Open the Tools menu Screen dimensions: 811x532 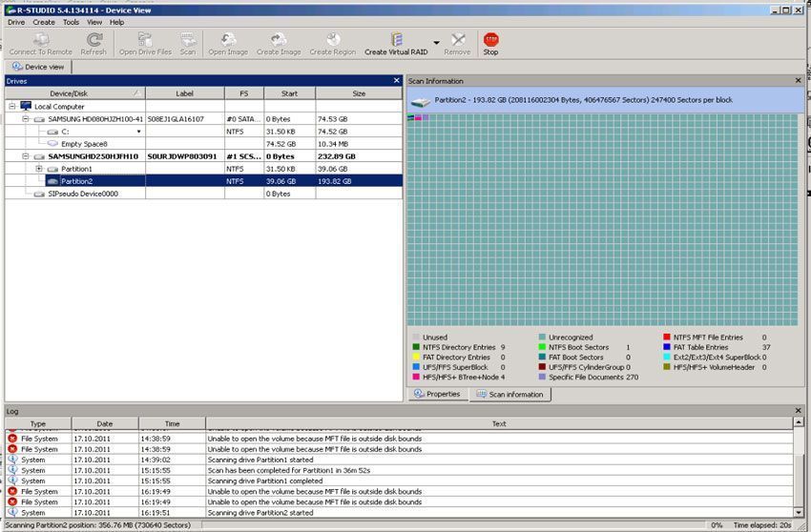click(x=72, y=22)
